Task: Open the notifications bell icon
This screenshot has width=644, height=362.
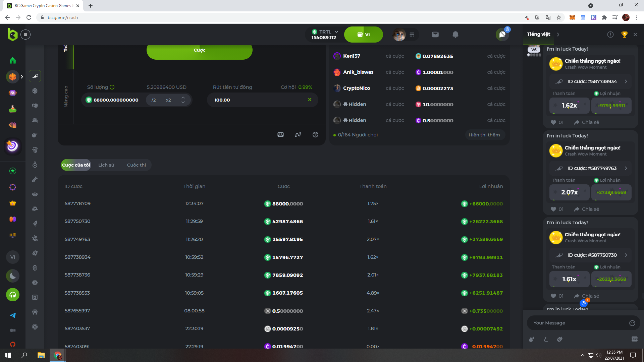Action: coord(455,35)
